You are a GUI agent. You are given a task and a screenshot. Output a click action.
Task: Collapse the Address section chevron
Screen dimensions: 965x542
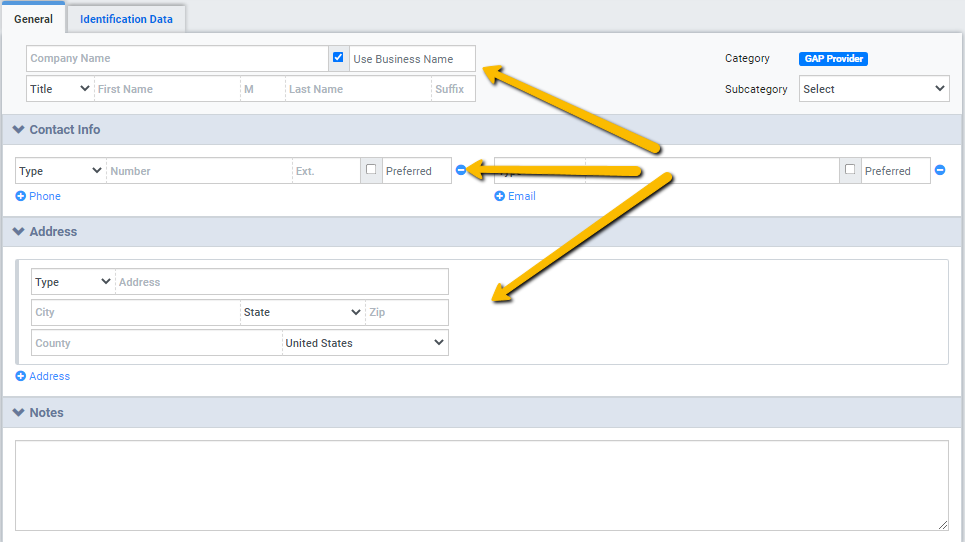18,232
